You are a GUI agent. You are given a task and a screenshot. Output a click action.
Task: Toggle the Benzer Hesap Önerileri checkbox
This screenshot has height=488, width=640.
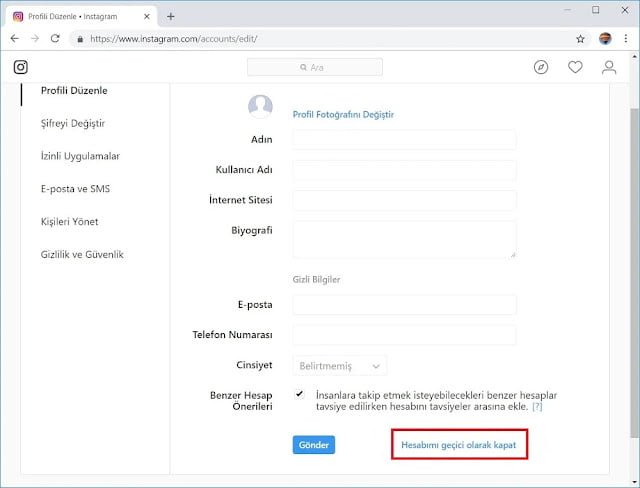click(x=300, y=394)
